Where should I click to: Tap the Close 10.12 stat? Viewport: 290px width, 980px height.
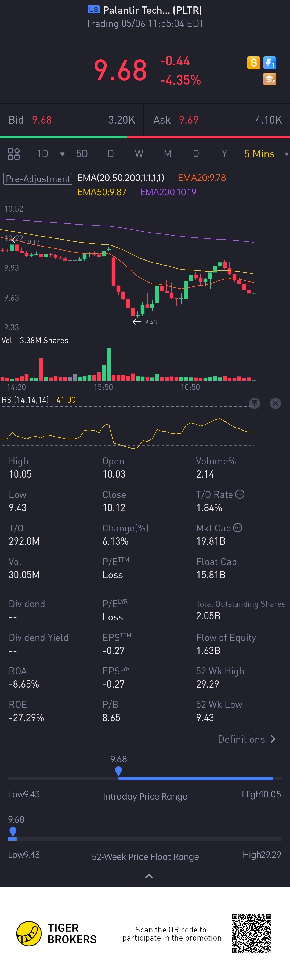(x=114, y=501)
